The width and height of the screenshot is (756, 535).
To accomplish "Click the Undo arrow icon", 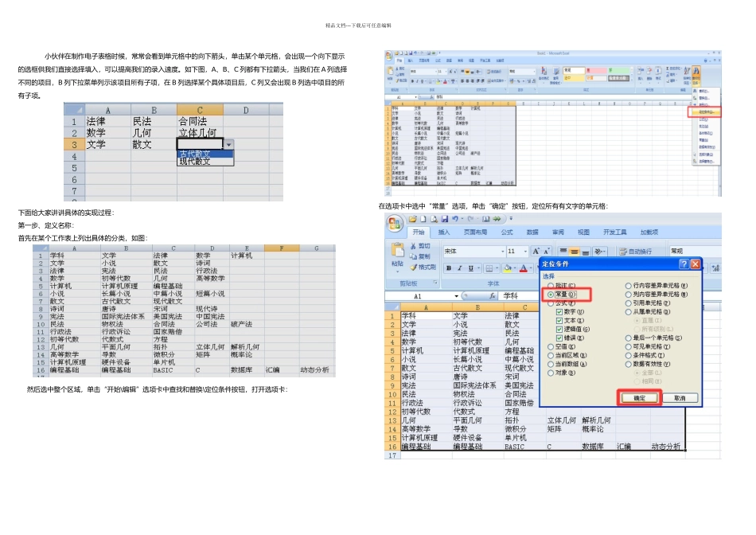I will tap(455, 218).
